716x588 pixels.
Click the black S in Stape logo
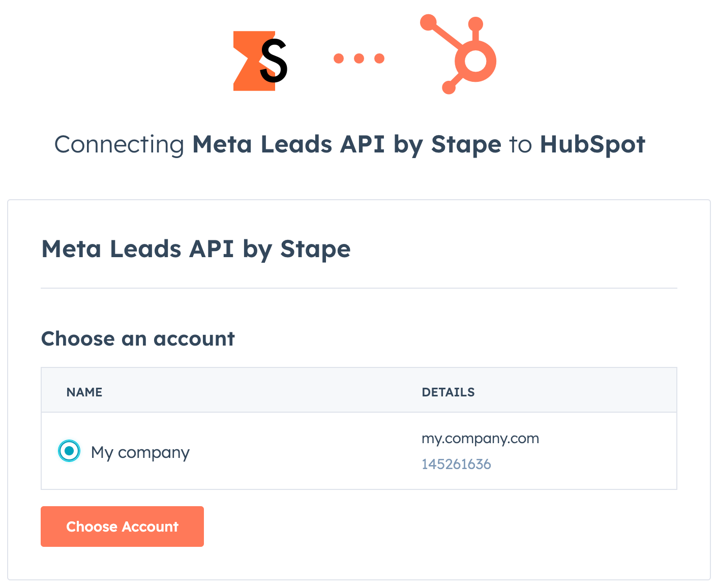274,61
